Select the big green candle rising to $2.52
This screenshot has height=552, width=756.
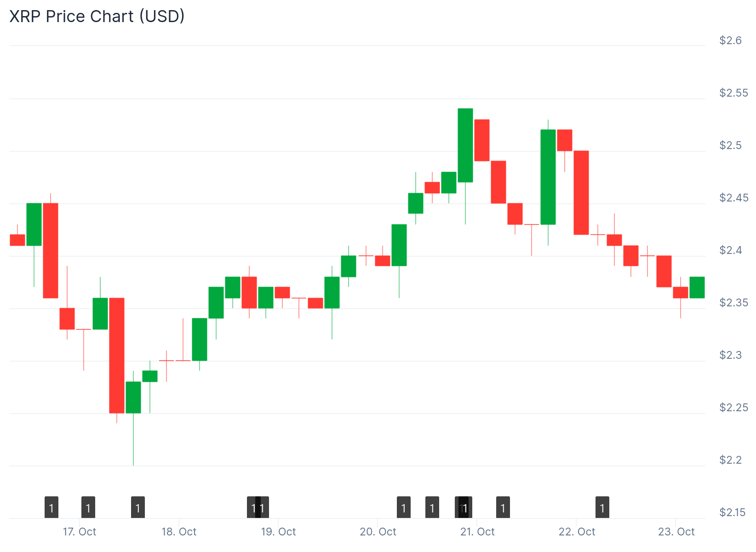tap(548, 177)
